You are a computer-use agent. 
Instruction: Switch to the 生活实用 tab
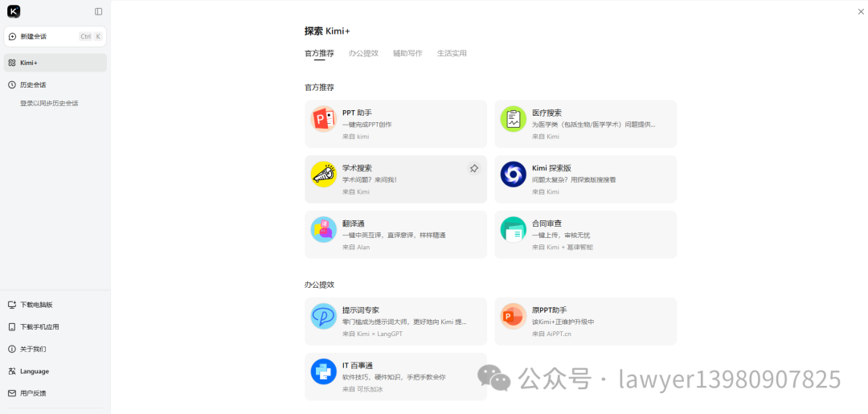pos(452,53)
